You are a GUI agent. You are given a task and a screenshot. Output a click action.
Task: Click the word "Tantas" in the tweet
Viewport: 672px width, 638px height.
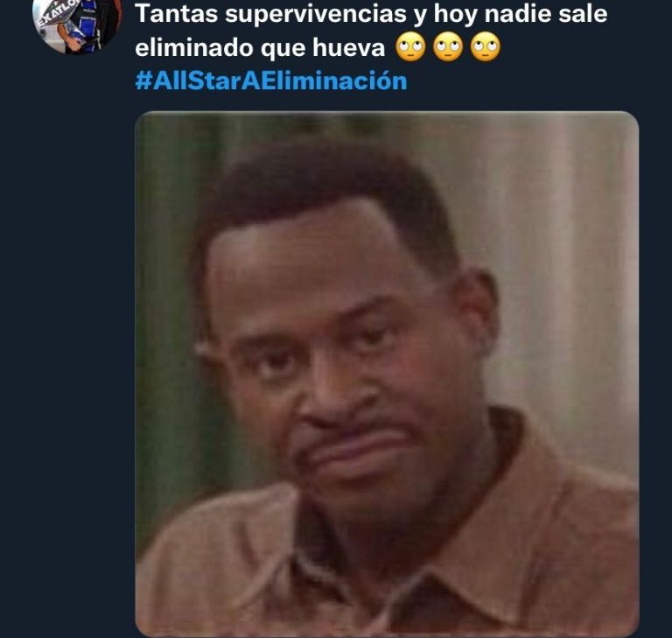177,14
